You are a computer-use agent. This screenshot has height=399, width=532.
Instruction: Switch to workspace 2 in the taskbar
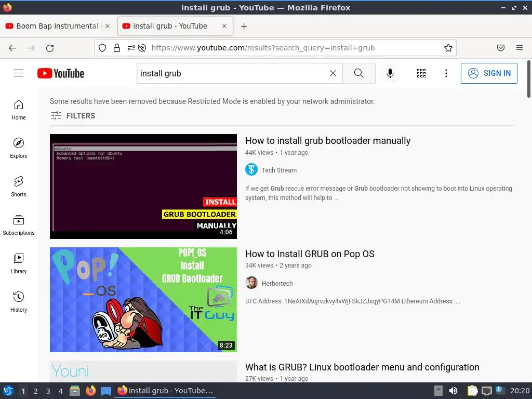pos(36,391)
